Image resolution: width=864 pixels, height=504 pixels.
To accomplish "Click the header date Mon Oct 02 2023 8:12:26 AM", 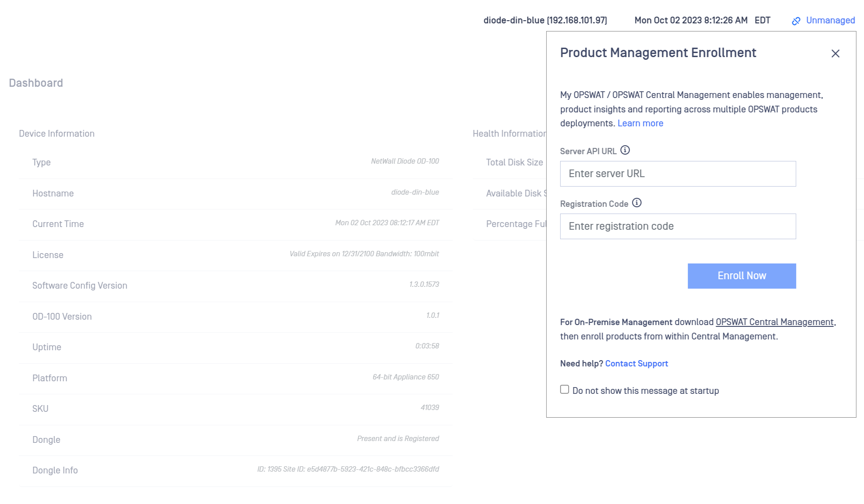I will (691, 20).
